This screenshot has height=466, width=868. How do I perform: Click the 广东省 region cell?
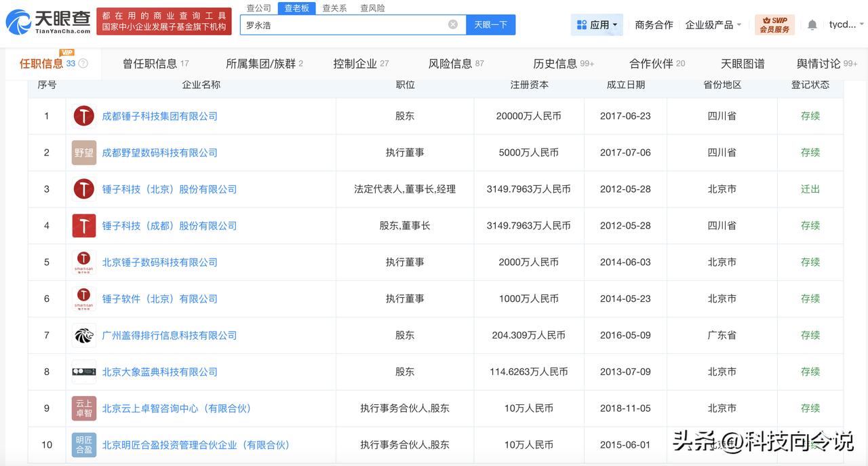[x=722, y=335]
